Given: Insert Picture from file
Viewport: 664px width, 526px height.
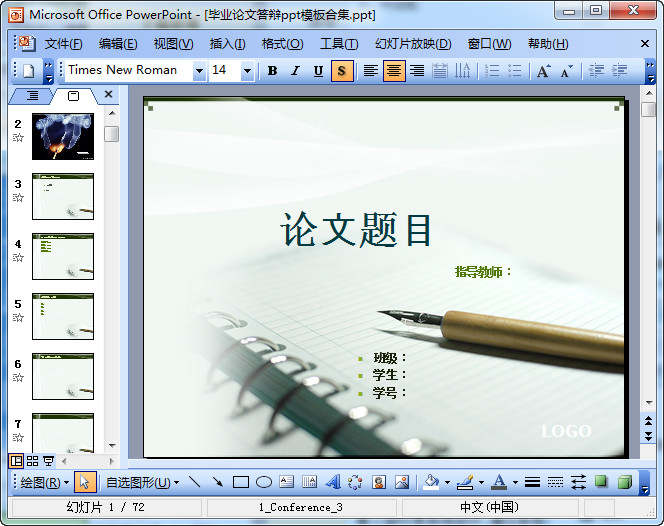Looking at the screenshot, I should (x=402, y=482).
